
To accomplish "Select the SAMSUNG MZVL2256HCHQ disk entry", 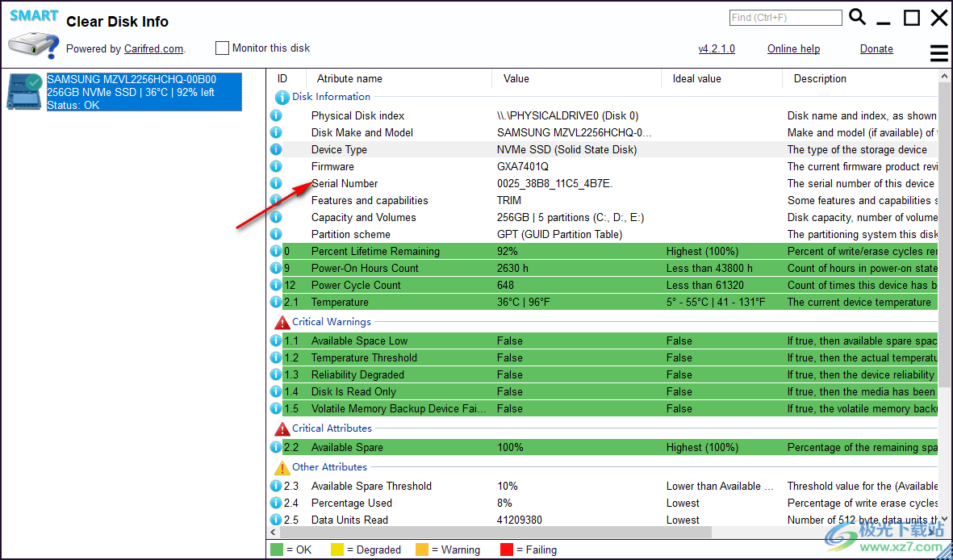I will pos(144,92).
